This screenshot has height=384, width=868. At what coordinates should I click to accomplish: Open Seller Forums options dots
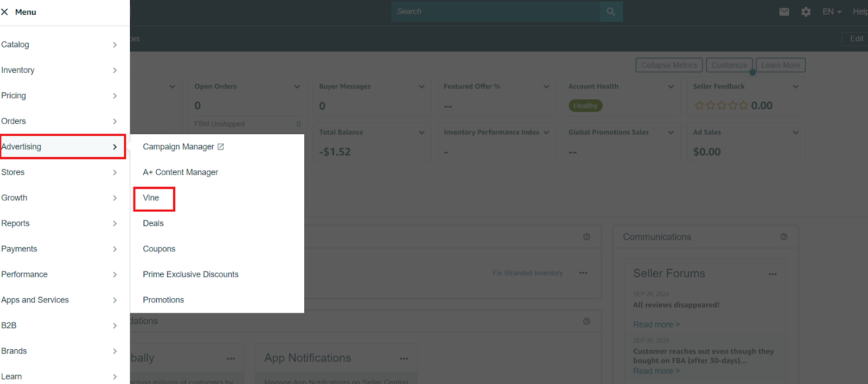coord(773,274)
